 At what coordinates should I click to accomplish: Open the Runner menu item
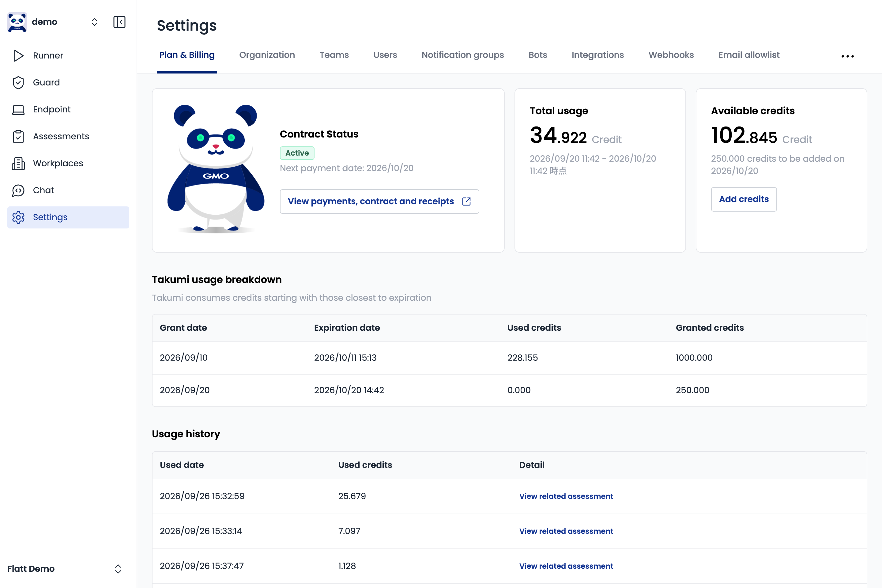(68, 55)
